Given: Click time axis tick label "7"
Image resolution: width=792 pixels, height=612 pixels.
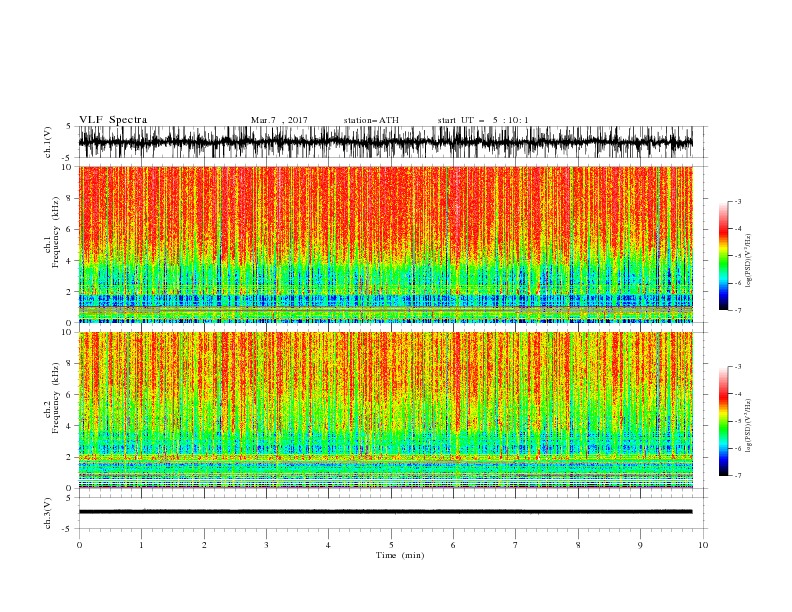Looking at the screenshot, I should 516,545.
